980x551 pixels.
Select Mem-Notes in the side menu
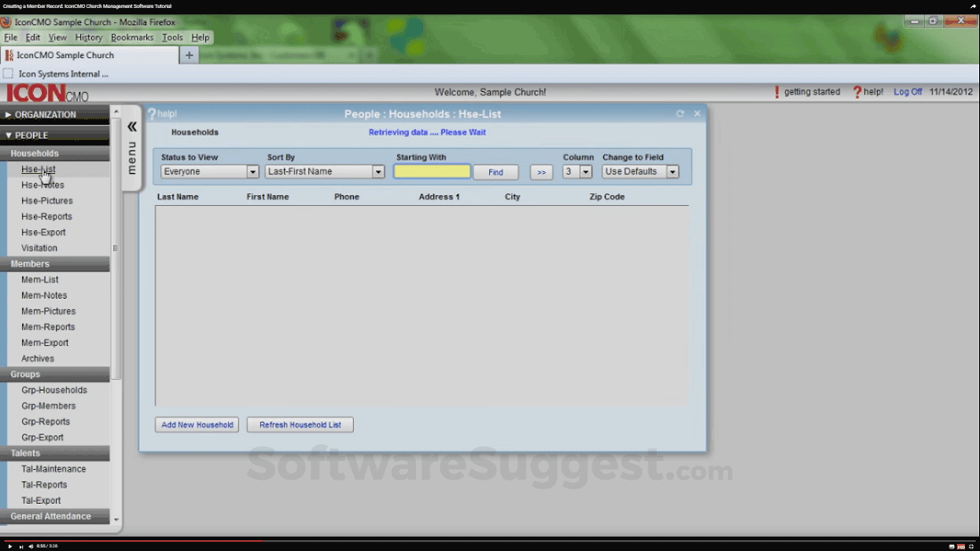pos(44,295)
